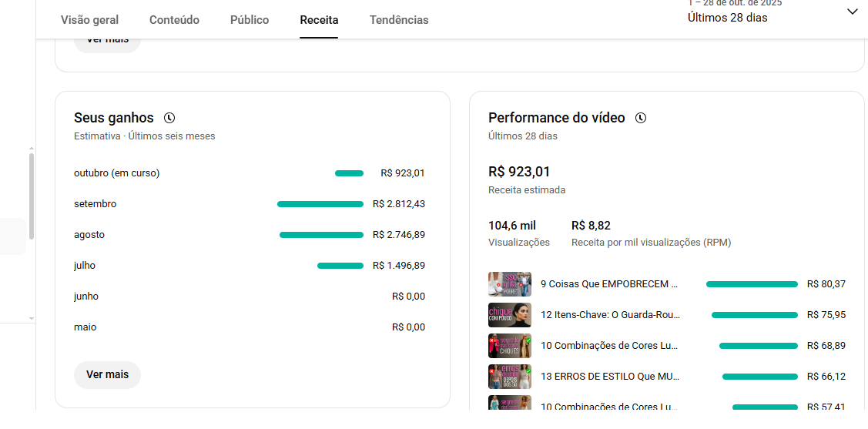Click the sidebar scroll-down arrow
This screenshot has width=868, height=429.
(x=32, y=318)
